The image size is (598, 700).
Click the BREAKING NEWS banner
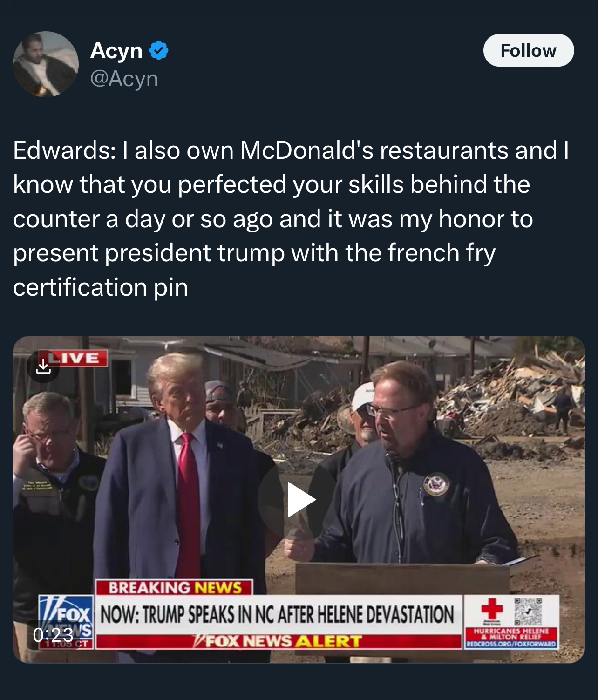click(174, 587)
